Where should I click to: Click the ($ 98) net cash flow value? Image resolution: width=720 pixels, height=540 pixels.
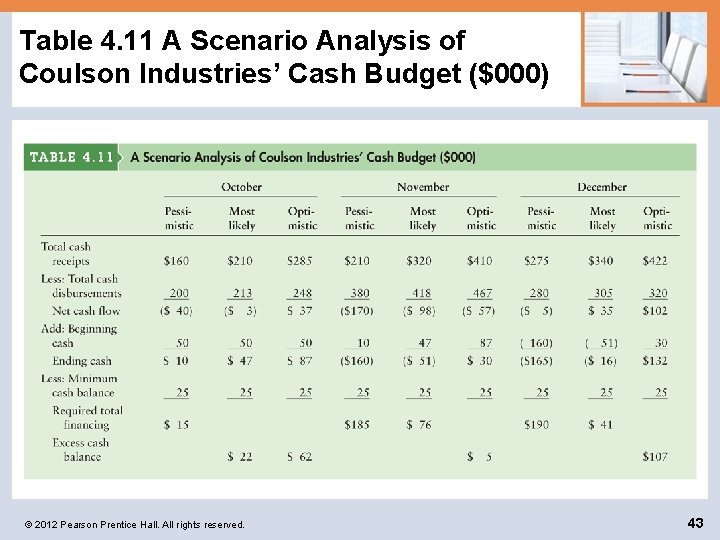tap(419, 311)
